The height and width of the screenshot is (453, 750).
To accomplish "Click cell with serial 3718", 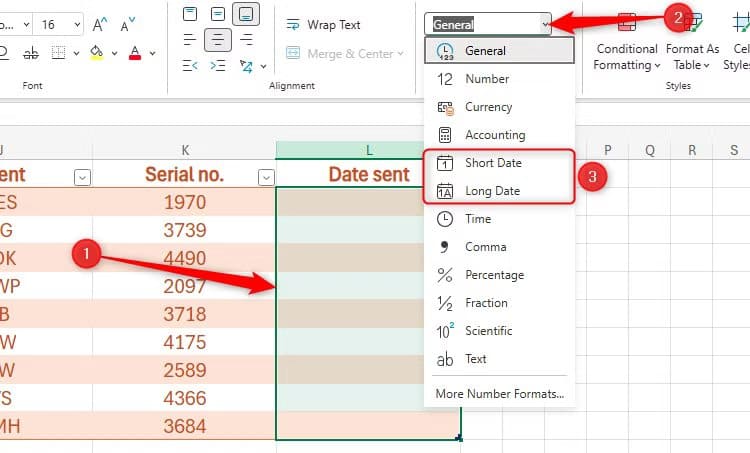I will [x=185, y=314].
